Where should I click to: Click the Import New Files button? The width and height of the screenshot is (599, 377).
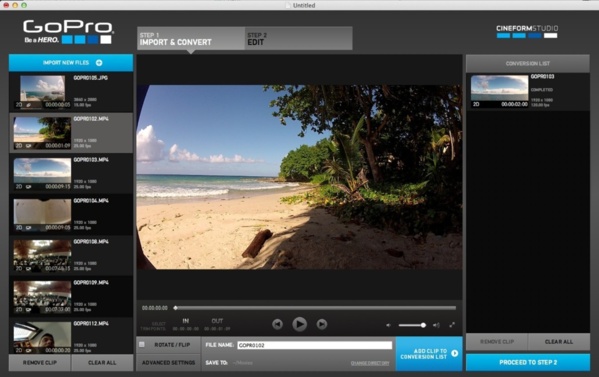pyautogui.click(x=71, y=63)
